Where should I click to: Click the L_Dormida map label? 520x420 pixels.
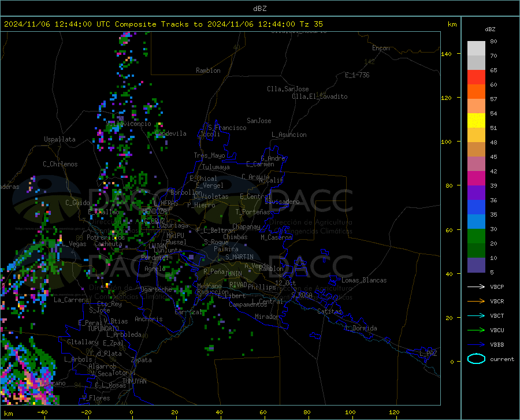point(361,328)
